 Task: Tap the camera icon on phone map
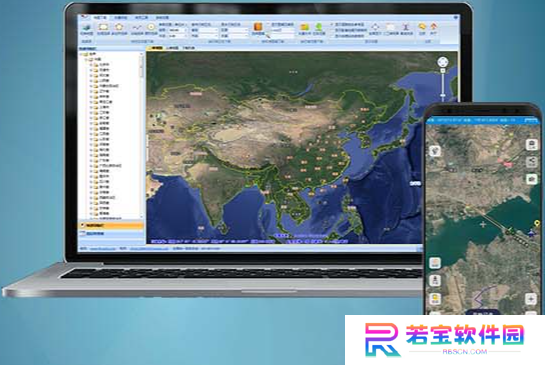531,179
